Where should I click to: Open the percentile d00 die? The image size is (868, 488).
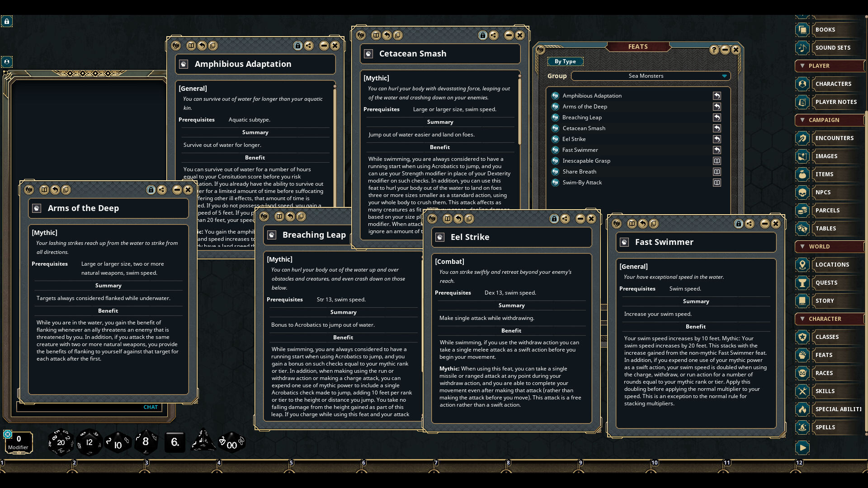coord(231,443)
